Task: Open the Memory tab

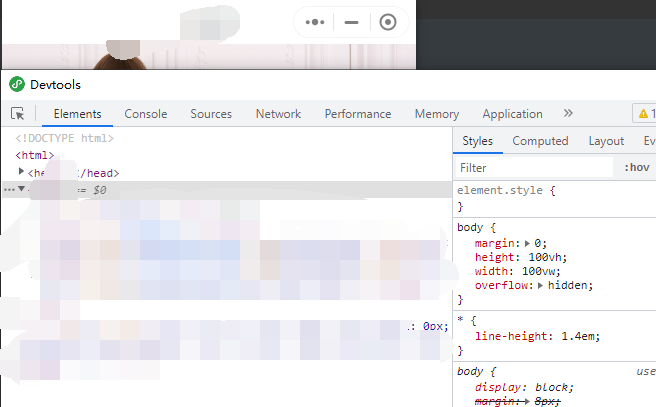Action: [x=437, y=114]
